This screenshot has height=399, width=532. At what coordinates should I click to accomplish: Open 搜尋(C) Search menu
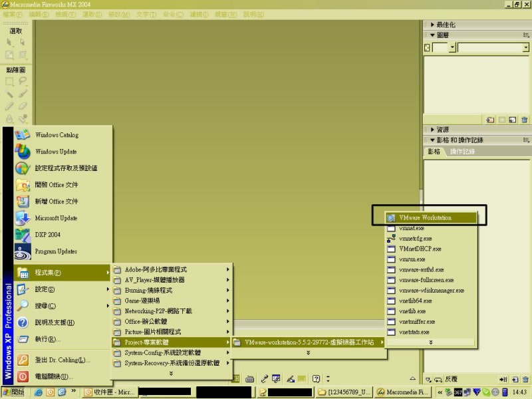pyautogui.click(x=63, y=306)
